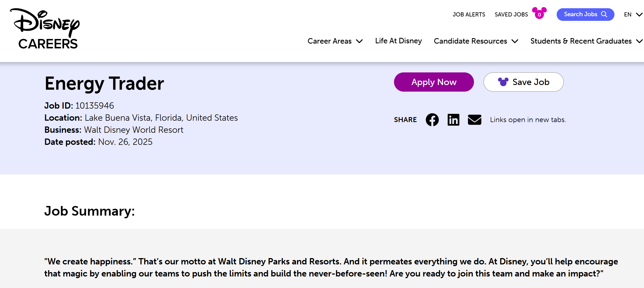Open the EN language dropdown

coord(633,15)
